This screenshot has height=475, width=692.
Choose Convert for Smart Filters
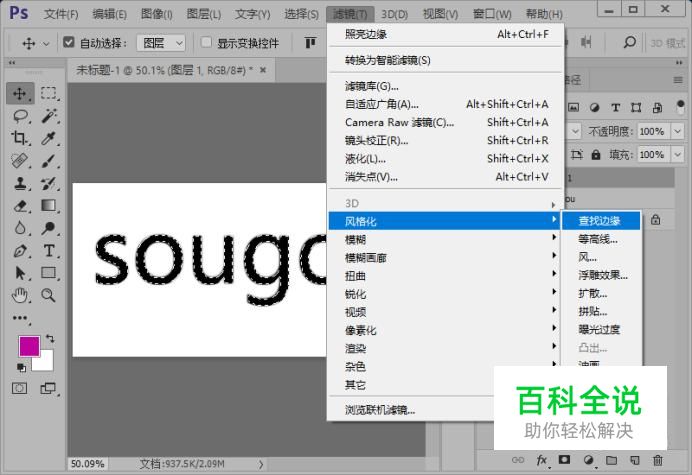[x=446, y=60]
